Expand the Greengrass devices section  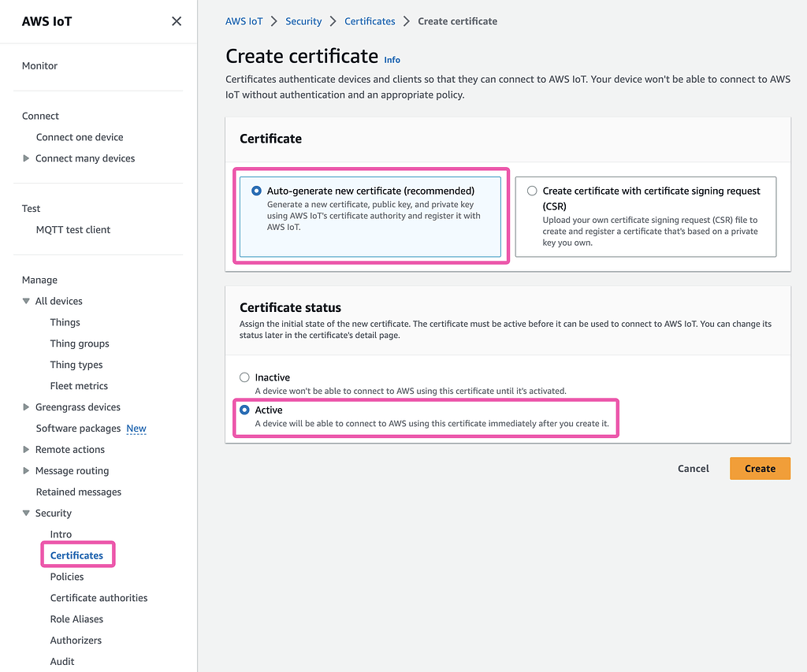click(26, 407)
